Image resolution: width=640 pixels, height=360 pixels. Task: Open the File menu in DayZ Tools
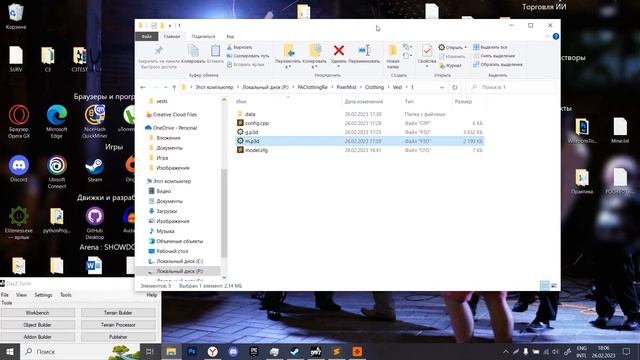(5, 295)
